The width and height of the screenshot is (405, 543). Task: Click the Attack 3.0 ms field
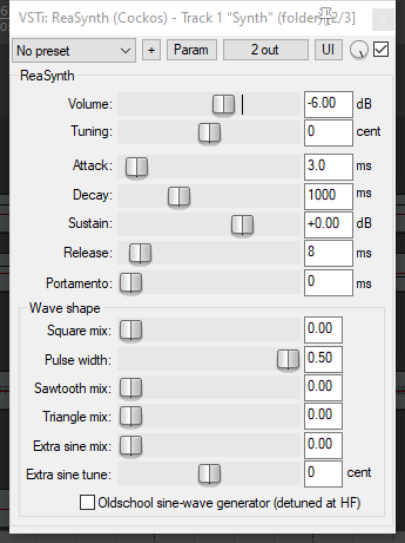pyautogui.click(x=328, y=167)
